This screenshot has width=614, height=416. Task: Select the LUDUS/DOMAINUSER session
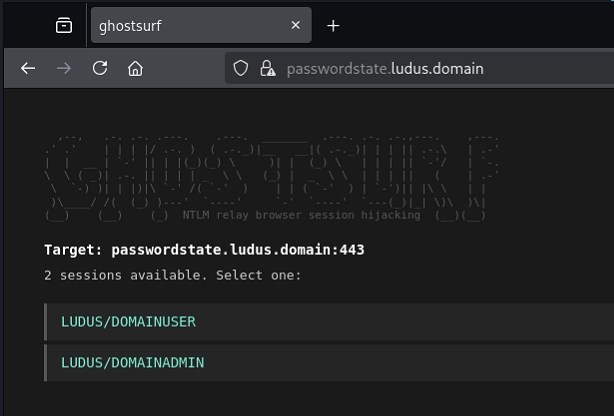128,322
